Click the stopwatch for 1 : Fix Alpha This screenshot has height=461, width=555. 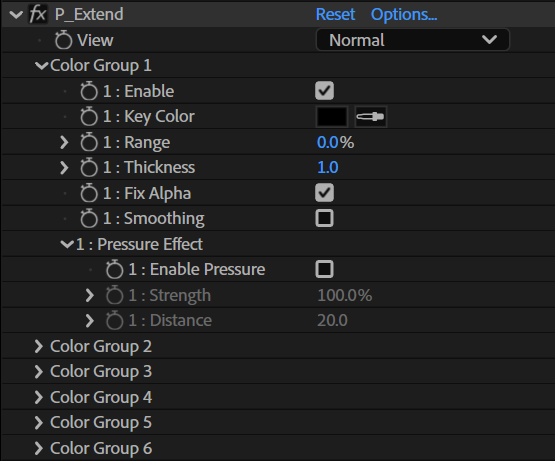coord(88,193)
